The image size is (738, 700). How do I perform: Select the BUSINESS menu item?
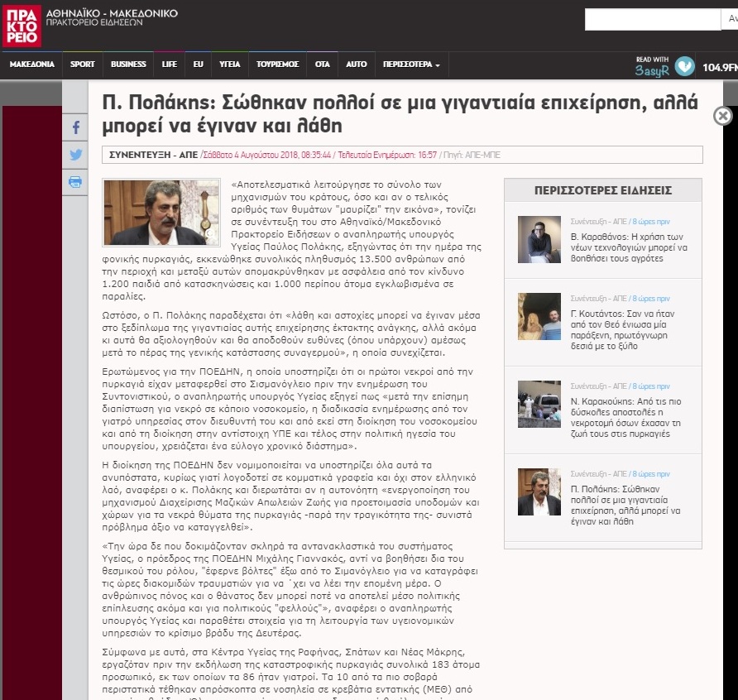[128, 65]
